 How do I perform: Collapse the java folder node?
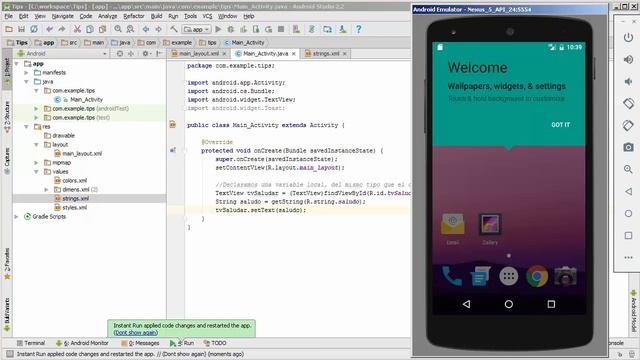[27, 82]
